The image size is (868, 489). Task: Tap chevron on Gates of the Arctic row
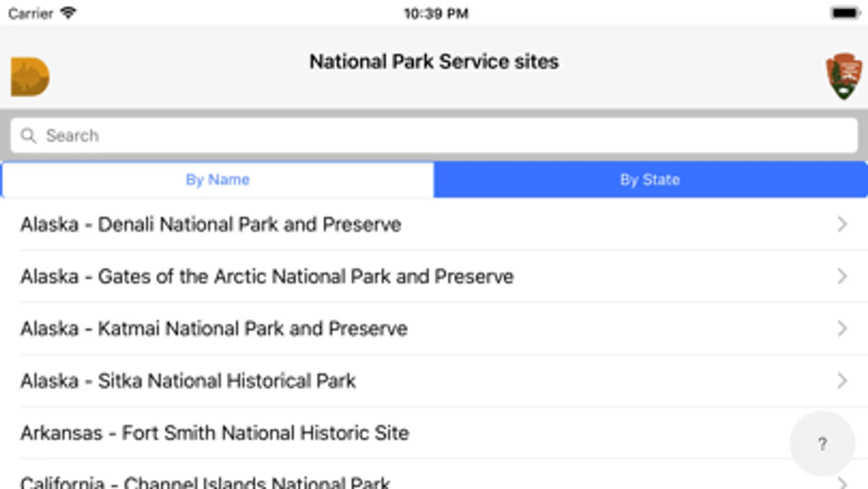point(842,277)
